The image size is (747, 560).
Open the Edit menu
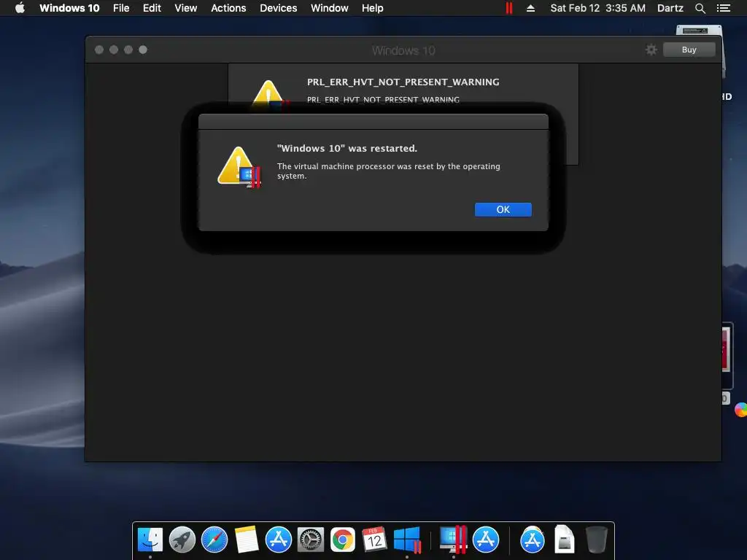pos(152,8)
